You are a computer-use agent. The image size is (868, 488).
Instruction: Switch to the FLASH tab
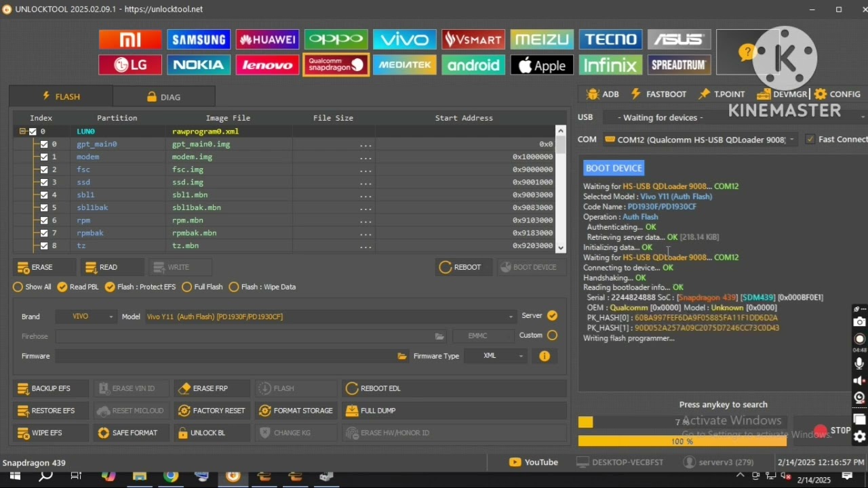coord(61,96)
